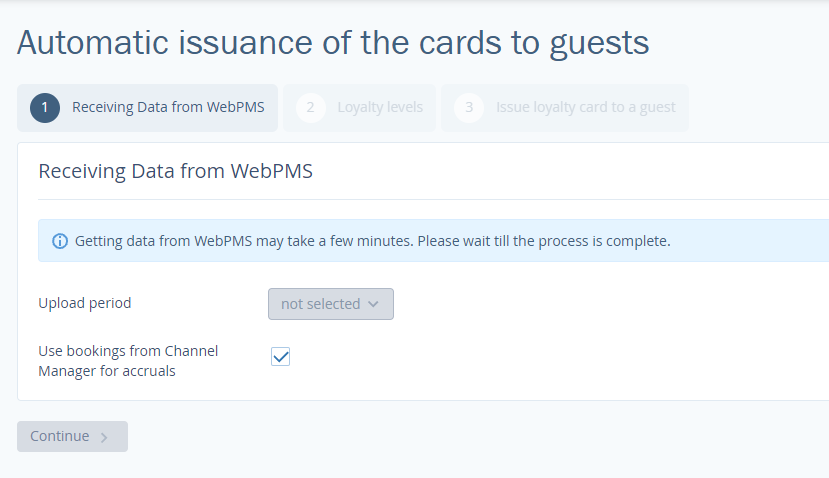Click the chevron on the Upload period dropdown

coord(374,304)
